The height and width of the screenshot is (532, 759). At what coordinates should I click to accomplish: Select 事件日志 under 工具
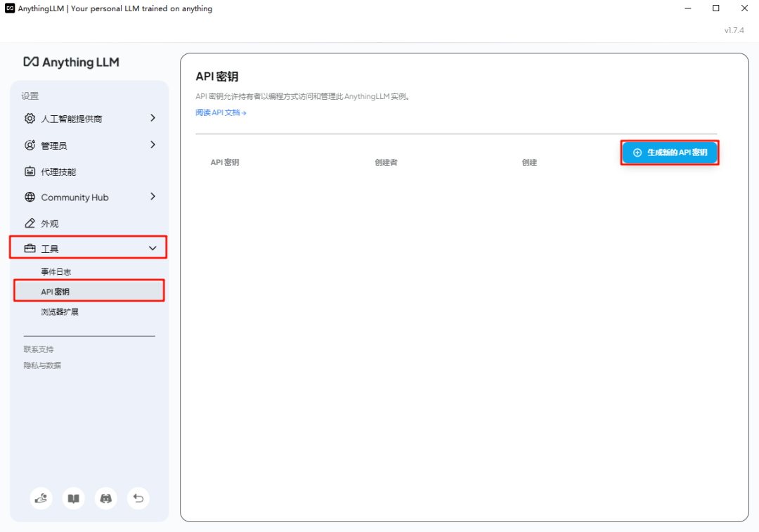56,272
